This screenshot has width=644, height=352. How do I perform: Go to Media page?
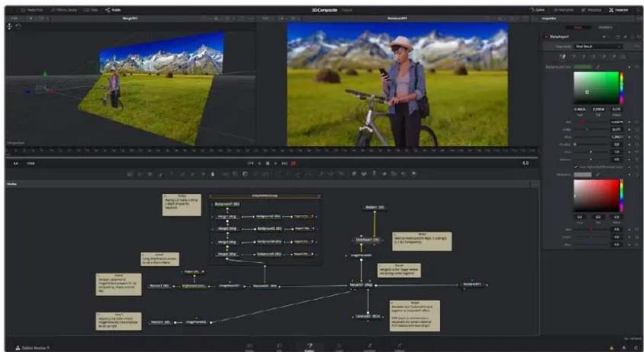tap(249, 347)
